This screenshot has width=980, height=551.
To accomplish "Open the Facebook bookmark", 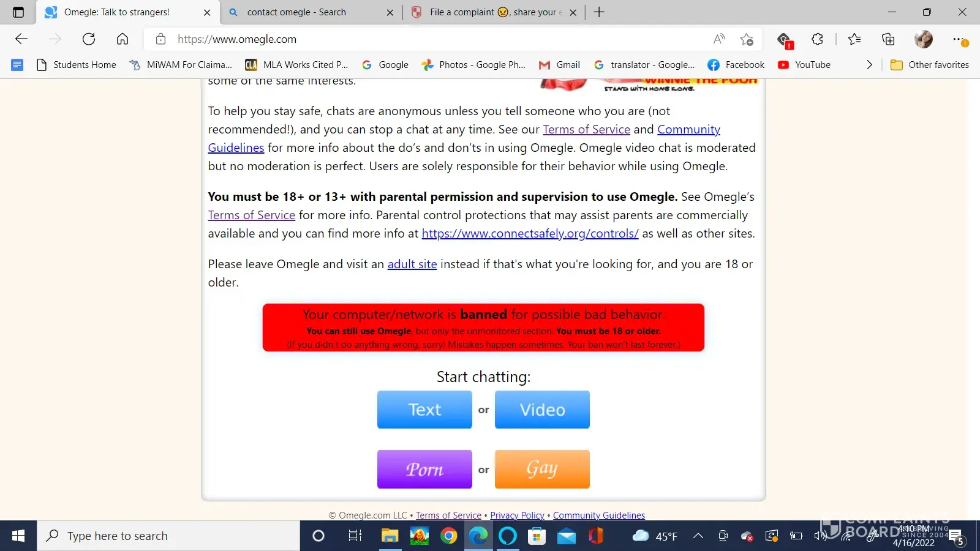I will coord(736,65).
